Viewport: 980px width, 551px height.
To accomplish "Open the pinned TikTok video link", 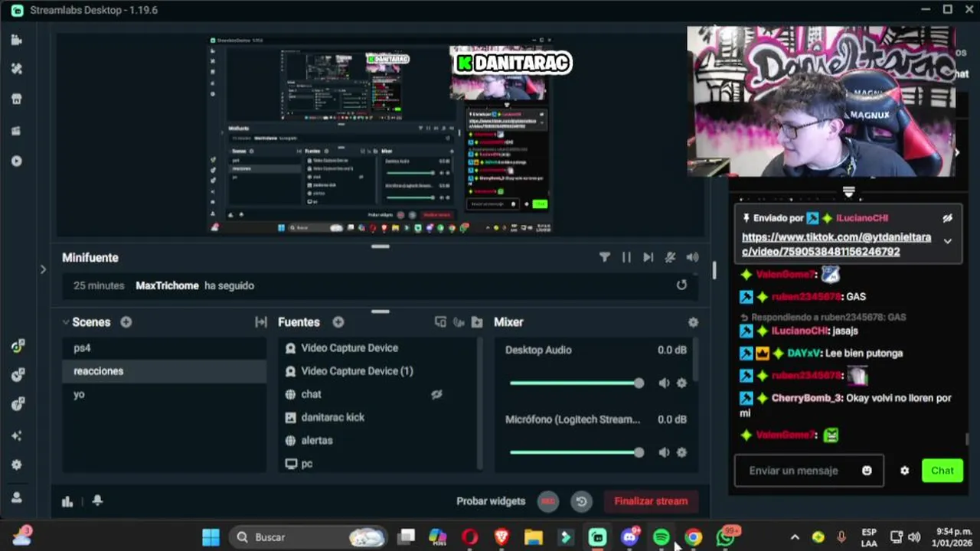I will [x=836, y=244].
